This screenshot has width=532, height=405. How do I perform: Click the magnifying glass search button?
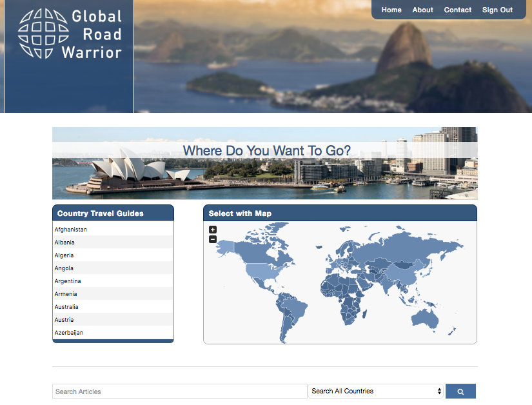[460, 391]
